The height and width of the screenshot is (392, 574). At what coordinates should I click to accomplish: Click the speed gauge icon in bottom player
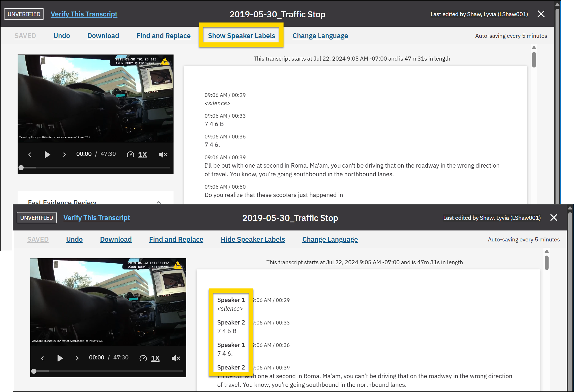[143, 358]
